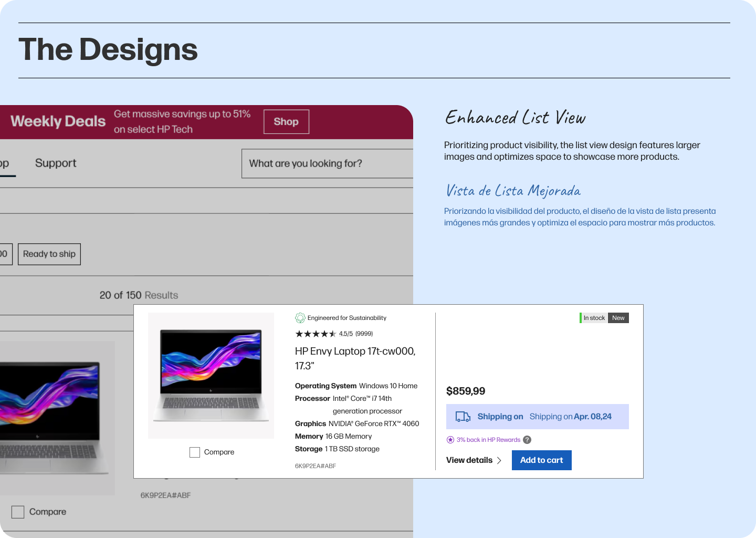The width and height of the screenshot is (756, 538).
Task: Click the '(9999)' review count
Action: click(x=364, y=334)
